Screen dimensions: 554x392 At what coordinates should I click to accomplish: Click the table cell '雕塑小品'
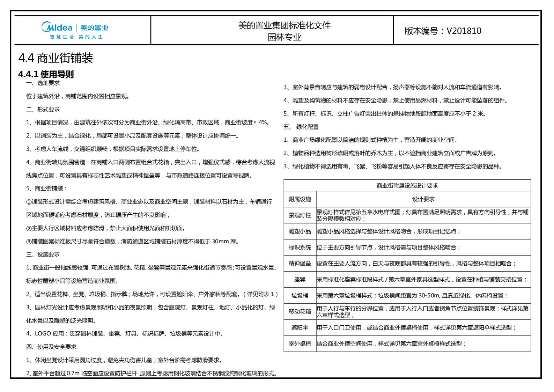click(x=300, y=231)
